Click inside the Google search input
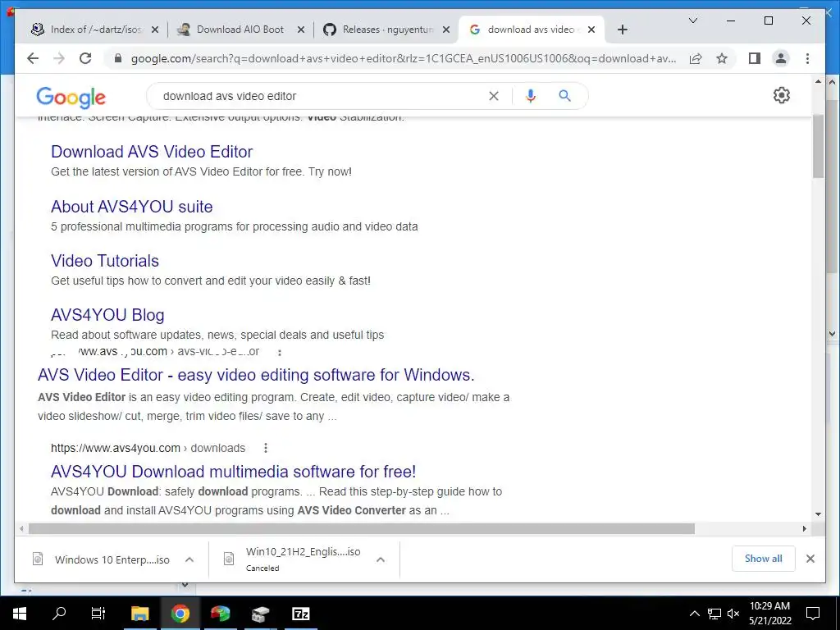 click(322, 96)
